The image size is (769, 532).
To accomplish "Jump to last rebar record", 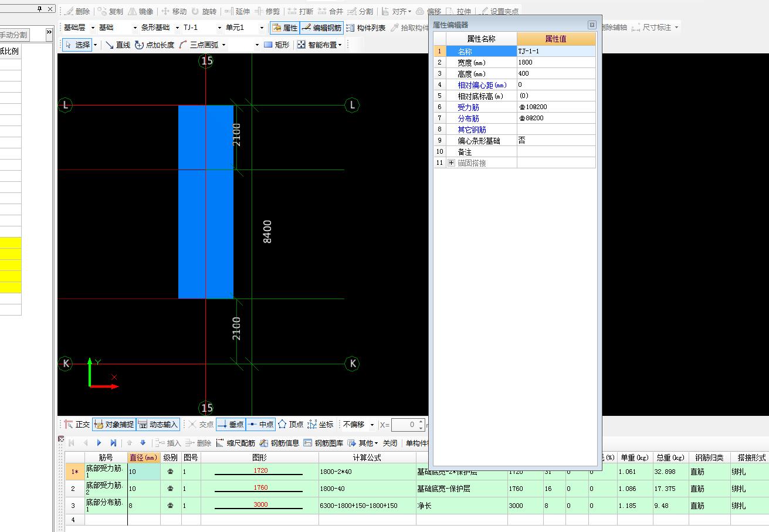I will point(113,443).
